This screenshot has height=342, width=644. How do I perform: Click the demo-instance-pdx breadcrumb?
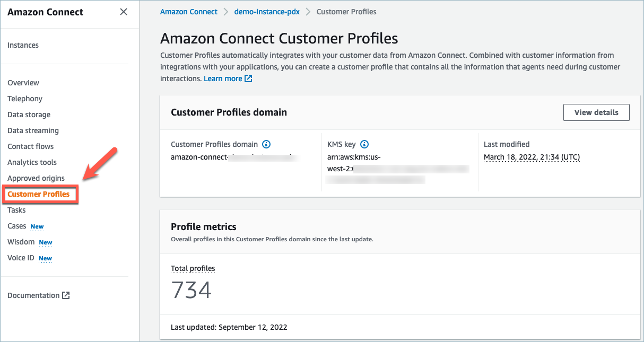point(267,11)
